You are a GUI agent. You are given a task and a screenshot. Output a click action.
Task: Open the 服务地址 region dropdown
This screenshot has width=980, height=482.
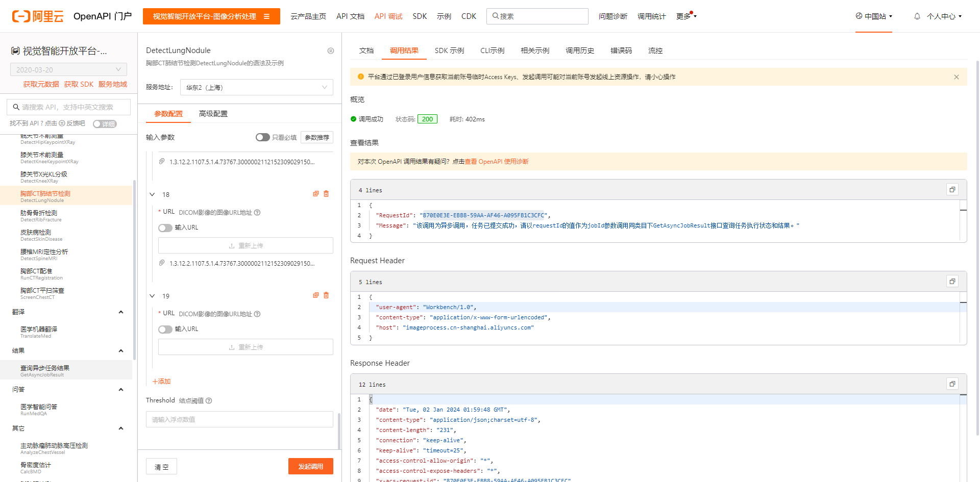(257, 87)
